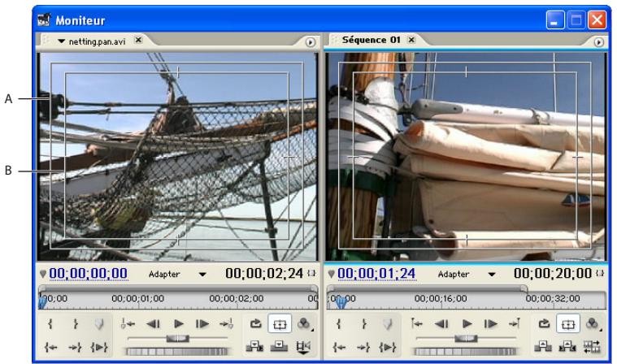Click the Séquence 01 jog disk
Image resolution: width=617 pixels, height=364 pixels.
(465, 351)
